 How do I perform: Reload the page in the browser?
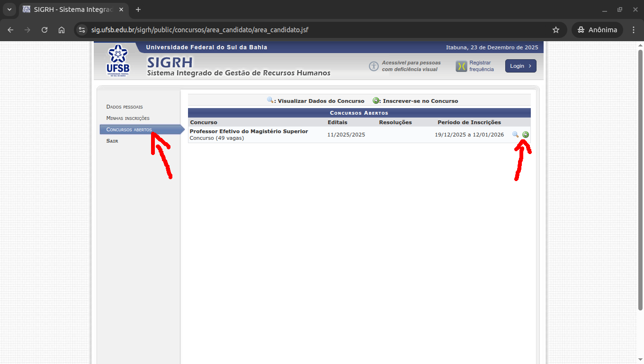[45, 30]
